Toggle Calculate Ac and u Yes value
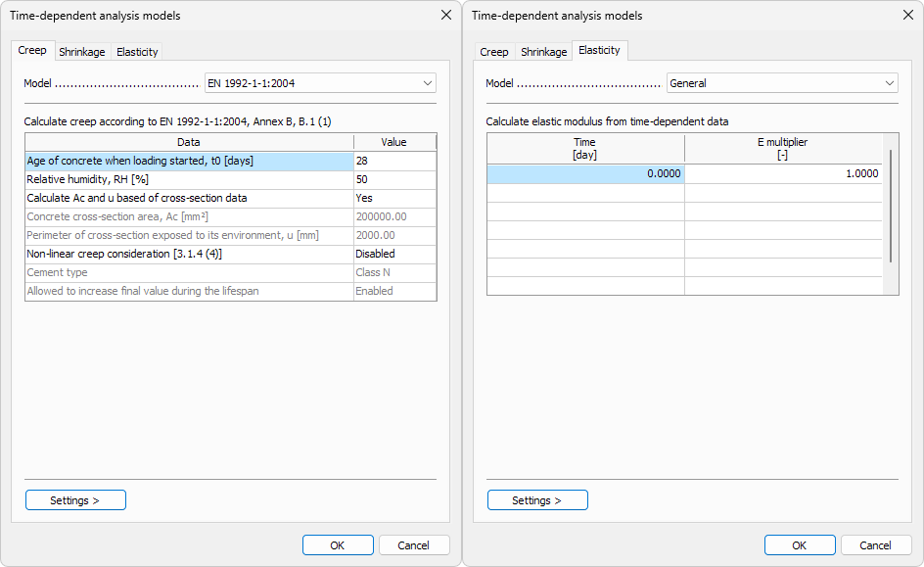The height and width of the screenshot is (567, 924). (394, 198)
